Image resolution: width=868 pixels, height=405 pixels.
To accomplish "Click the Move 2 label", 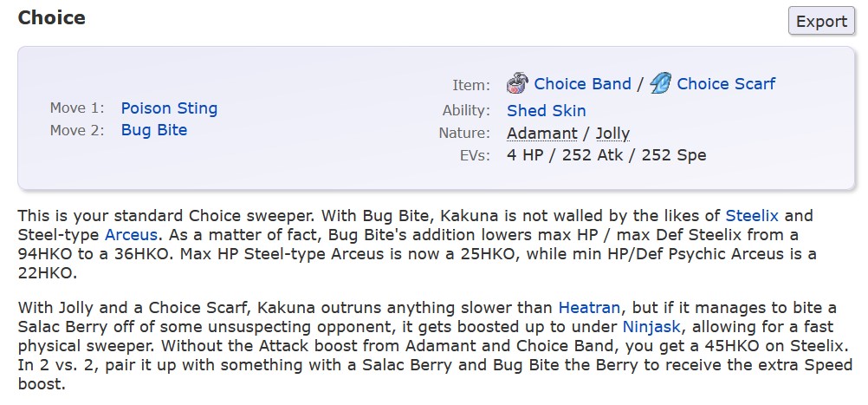I will 77,130.
